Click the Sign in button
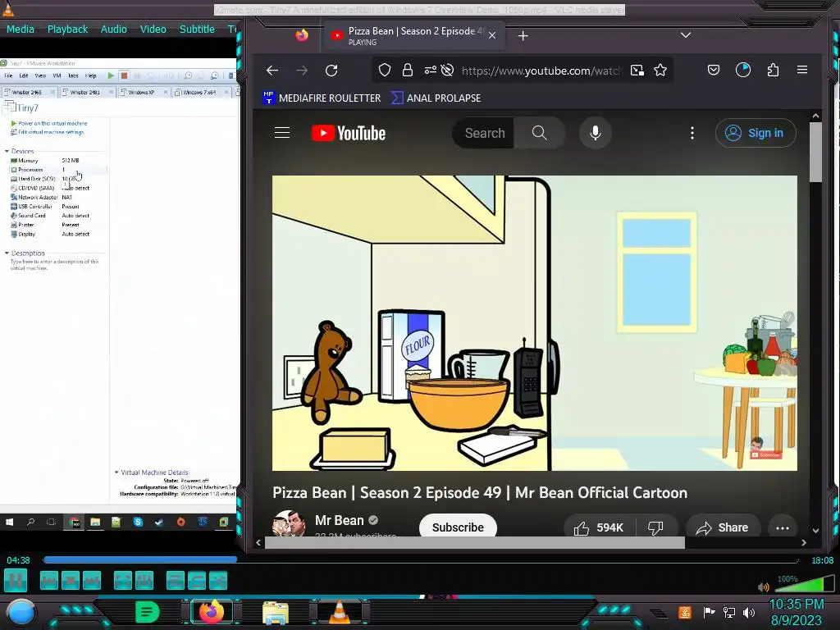 [756, 133]
